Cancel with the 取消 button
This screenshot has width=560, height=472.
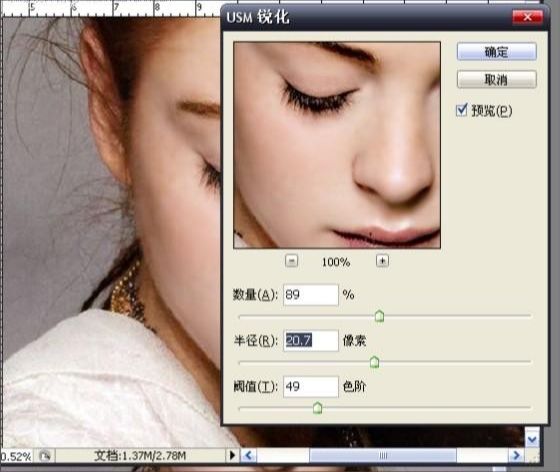tap(496, 79)
